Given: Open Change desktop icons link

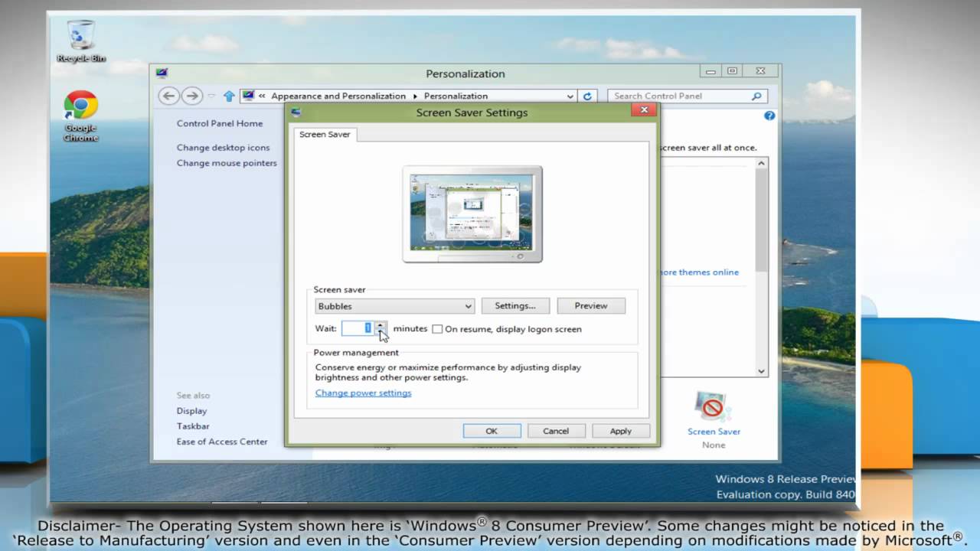Looking at the screenshot, I should (x=224, y=148).
